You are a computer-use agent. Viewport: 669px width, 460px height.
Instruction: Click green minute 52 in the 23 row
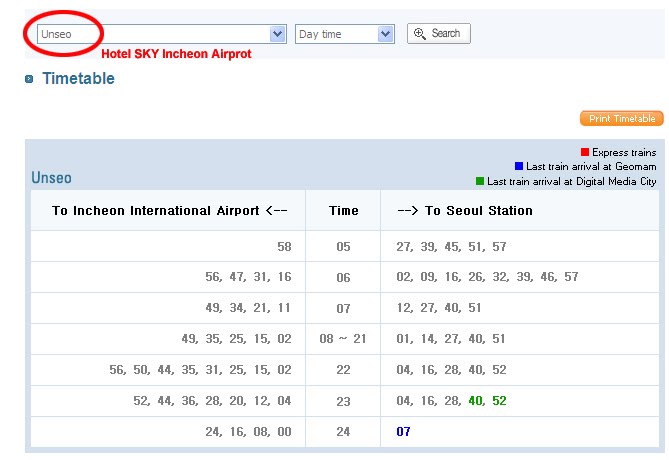pos(499,401)
